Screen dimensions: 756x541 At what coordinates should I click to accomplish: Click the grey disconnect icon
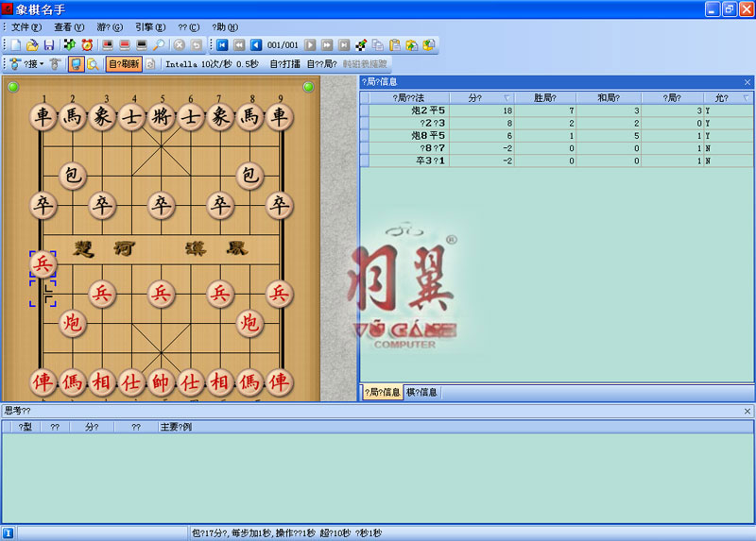[55, 64]
